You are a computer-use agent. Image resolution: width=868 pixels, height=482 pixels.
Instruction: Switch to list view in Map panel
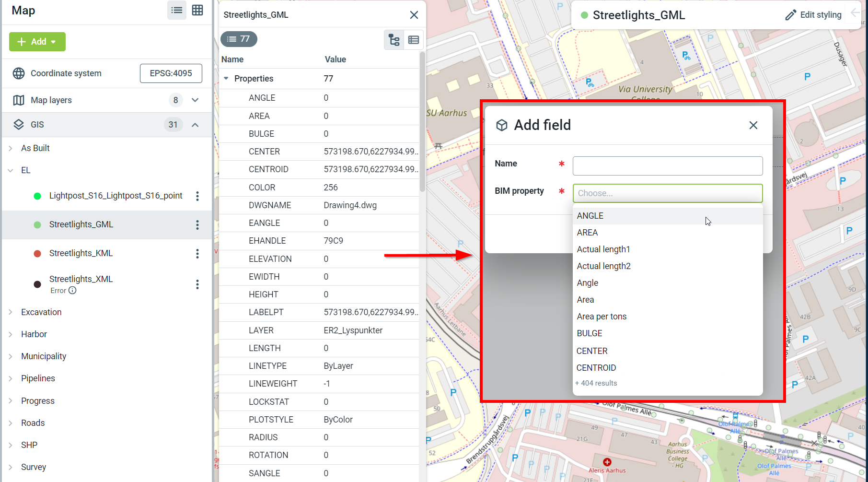[x=176, y=10]
